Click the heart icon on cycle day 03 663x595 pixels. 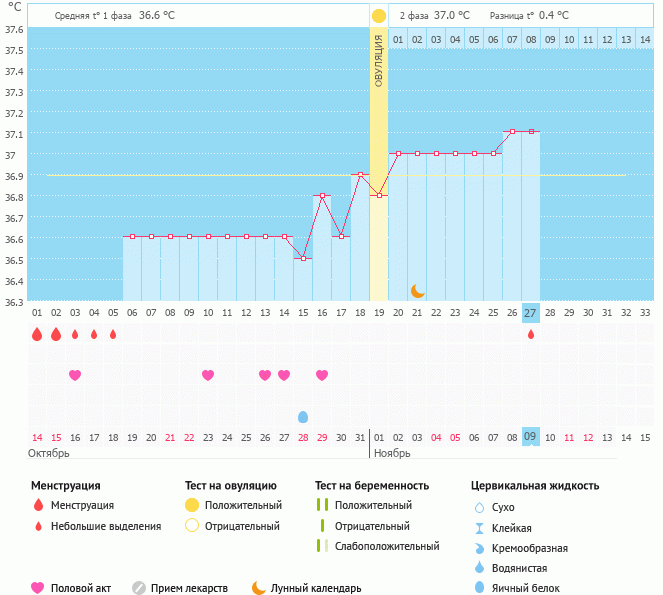tap(75, 375)
